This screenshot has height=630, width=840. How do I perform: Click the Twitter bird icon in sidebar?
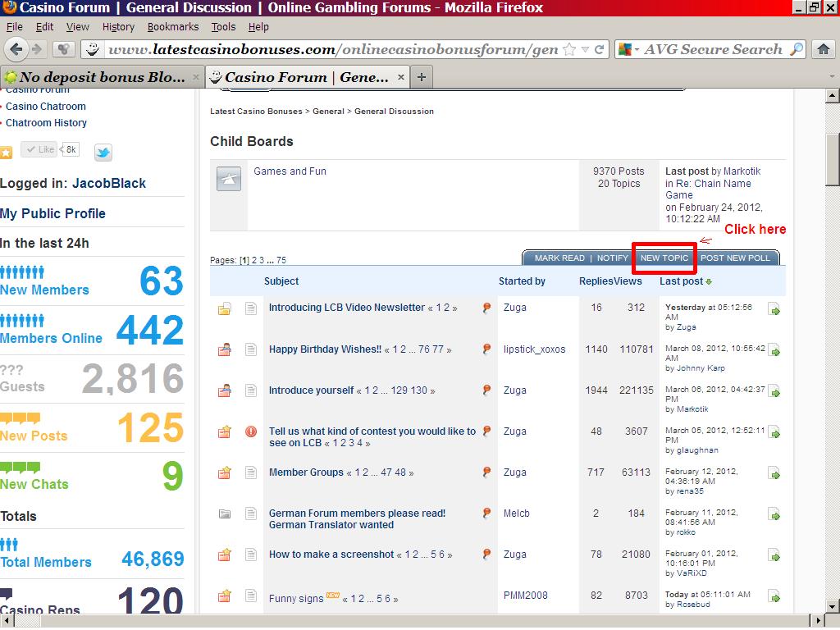(x=103, y=152)
